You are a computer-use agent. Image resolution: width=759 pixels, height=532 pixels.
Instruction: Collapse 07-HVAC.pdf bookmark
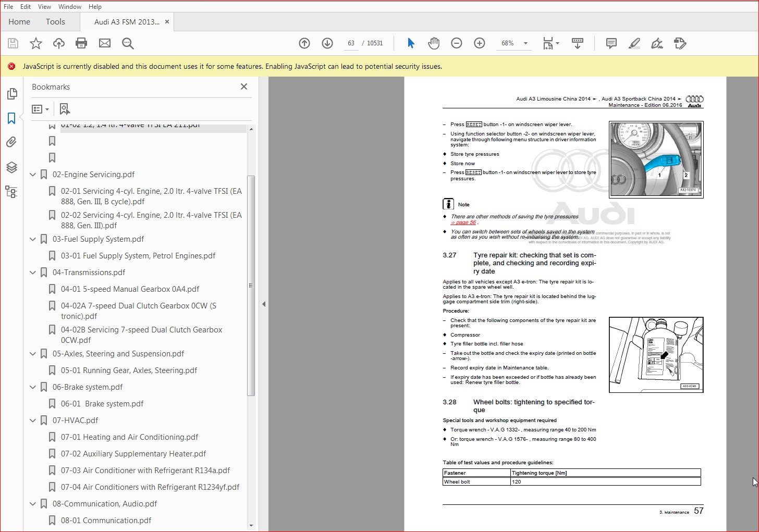coord(33,420)
